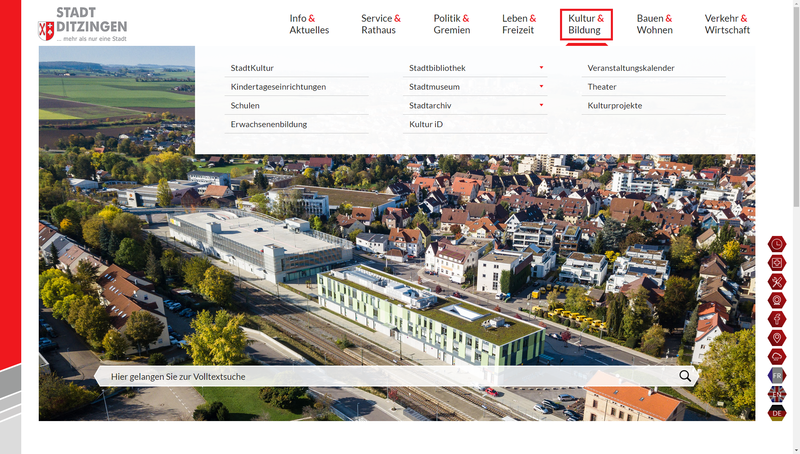800x454 pixels.
Task: Select the German DE flag icon
Action: click(777, 412)
